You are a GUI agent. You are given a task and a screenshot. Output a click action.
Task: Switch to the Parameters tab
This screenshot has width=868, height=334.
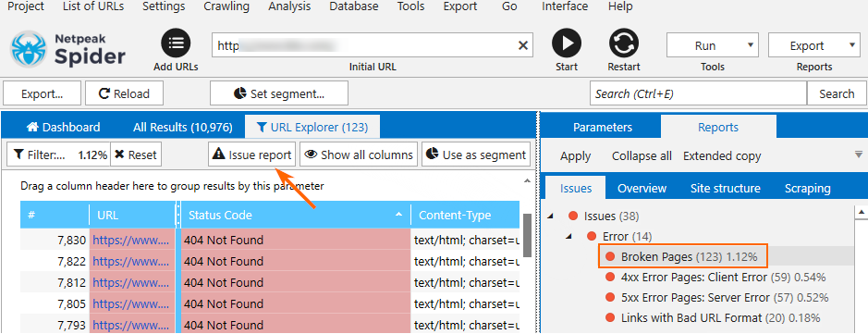tap(603, 127)
